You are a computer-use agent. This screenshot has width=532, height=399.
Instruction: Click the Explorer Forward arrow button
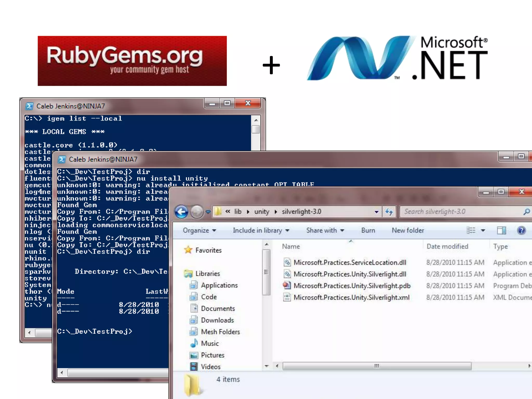coord(197,212)
